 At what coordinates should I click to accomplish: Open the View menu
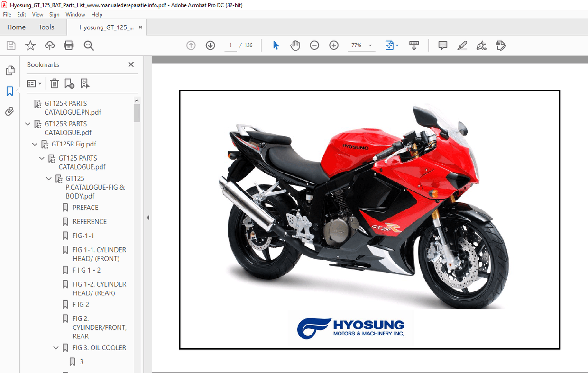pos(37,14)
